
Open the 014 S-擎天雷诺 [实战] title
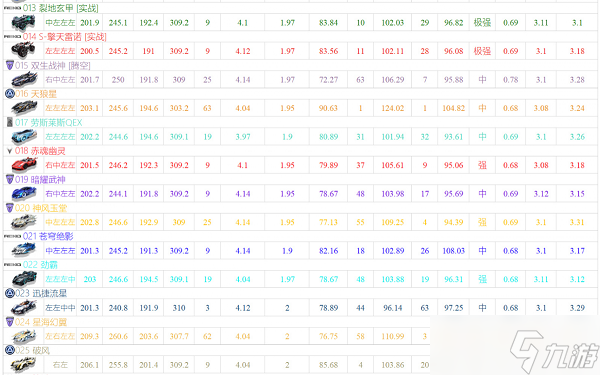point(64,37)
